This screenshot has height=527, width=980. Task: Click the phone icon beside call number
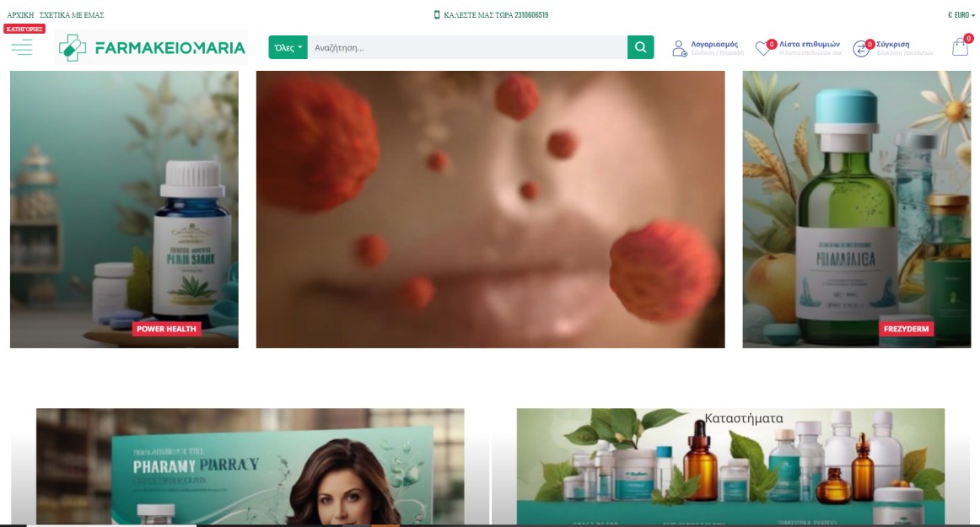[x=437, y=15]
